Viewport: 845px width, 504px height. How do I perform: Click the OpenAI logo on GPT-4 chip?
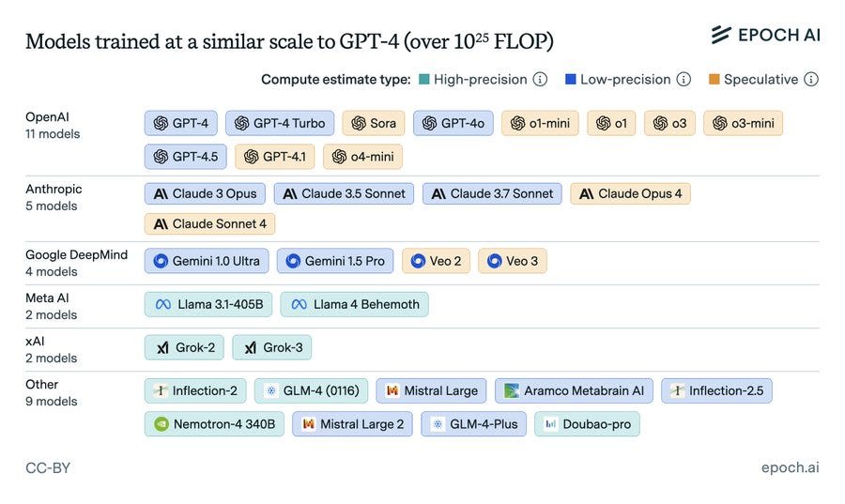[x=161, y=123]
